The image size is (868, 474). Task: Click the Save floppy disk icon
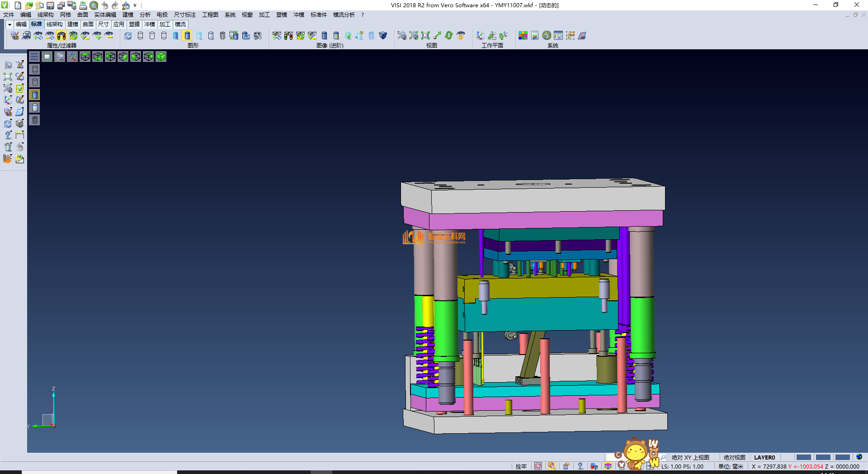click(x=50, y=5)
